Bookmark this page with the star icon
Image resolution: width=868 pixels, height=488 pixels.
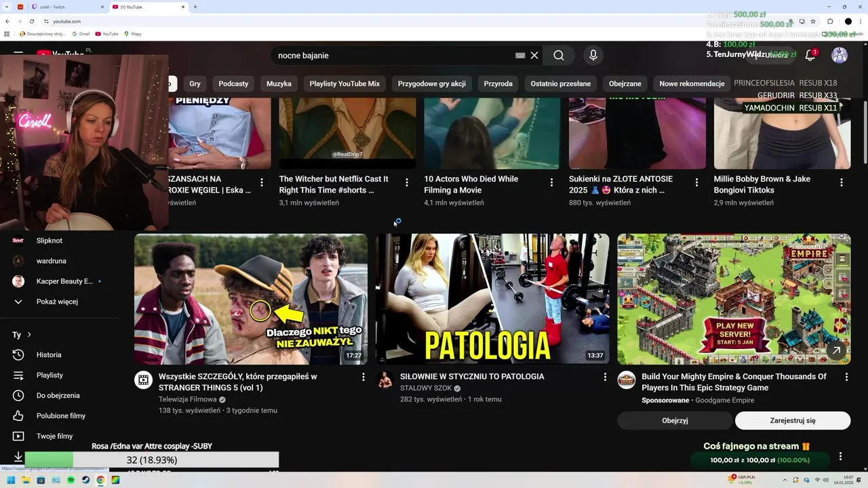813,21
